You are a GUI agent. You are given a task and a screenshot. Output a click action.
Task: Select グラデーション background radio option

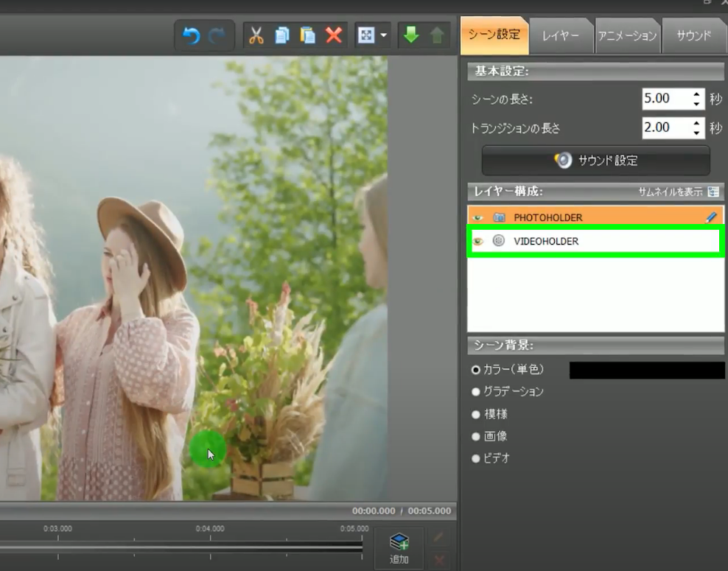point(476,392)
